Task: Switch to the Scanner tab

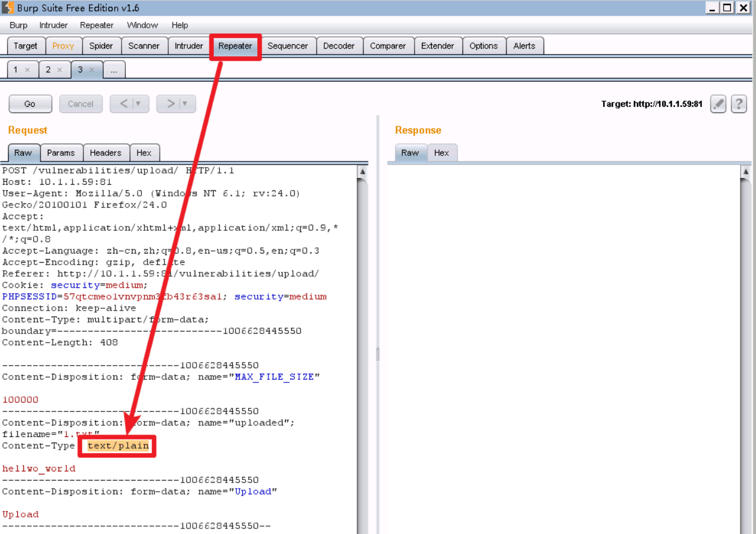Action: [144, 45]
